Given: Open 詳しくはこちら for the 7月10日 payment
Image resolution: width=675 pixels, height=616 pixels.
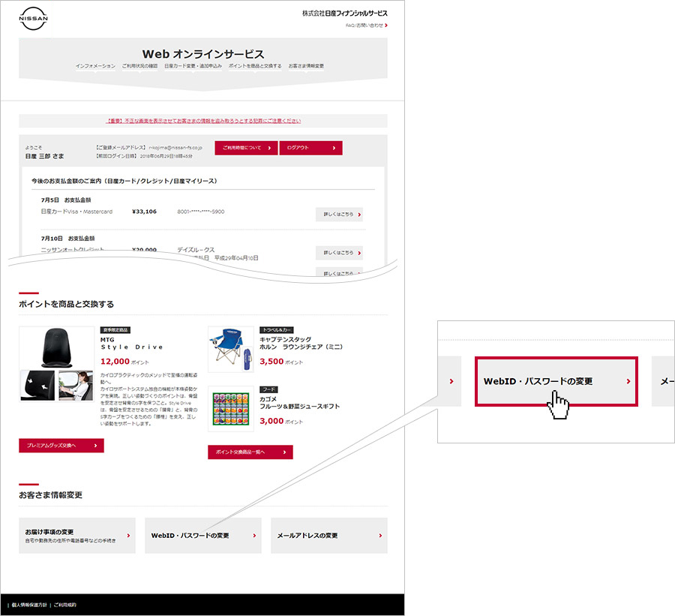Looking at the screenshot, I should tap(339, 253).
